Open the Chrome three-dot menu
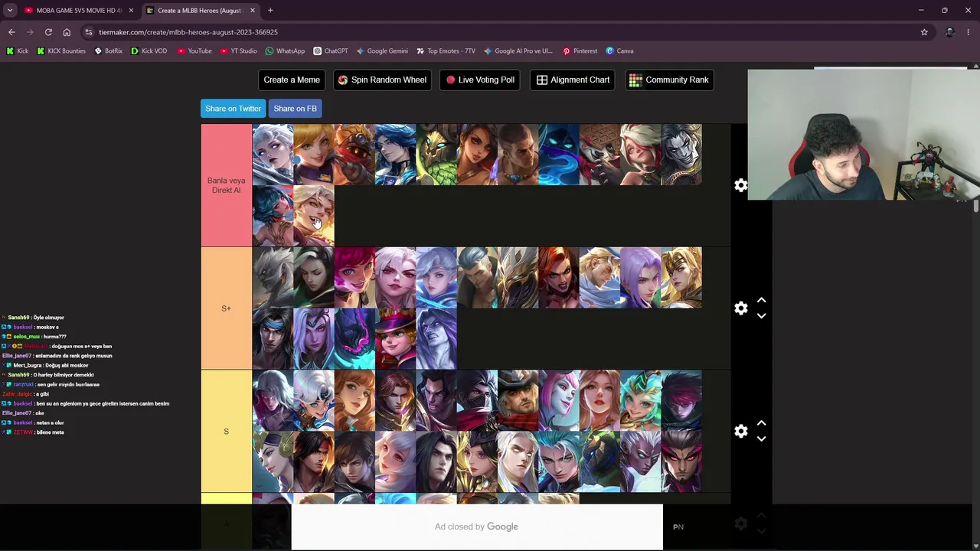Screen dimensions: 980x551 969,32
